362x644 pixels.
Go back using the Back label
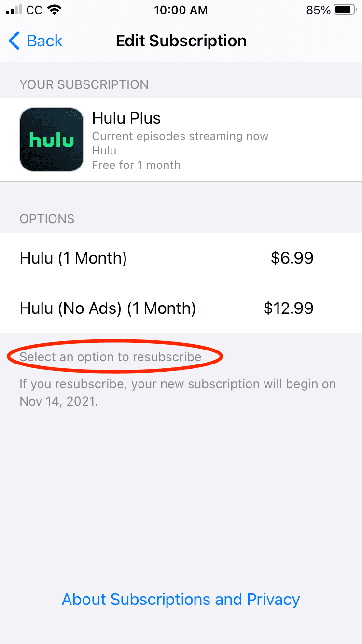45,41
